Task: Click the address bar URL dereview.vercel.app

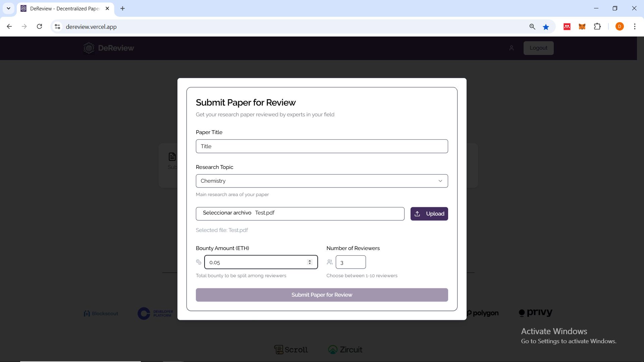Action: 91,27
